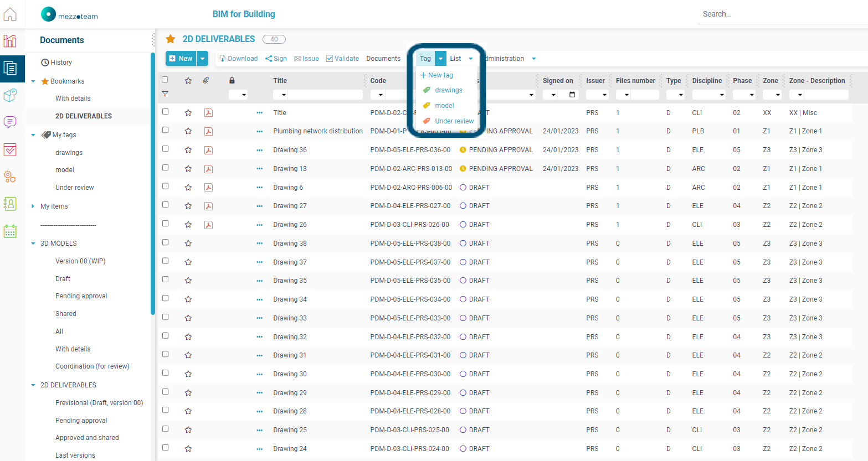Open Coordination (for review) view

tap(93, 366)
